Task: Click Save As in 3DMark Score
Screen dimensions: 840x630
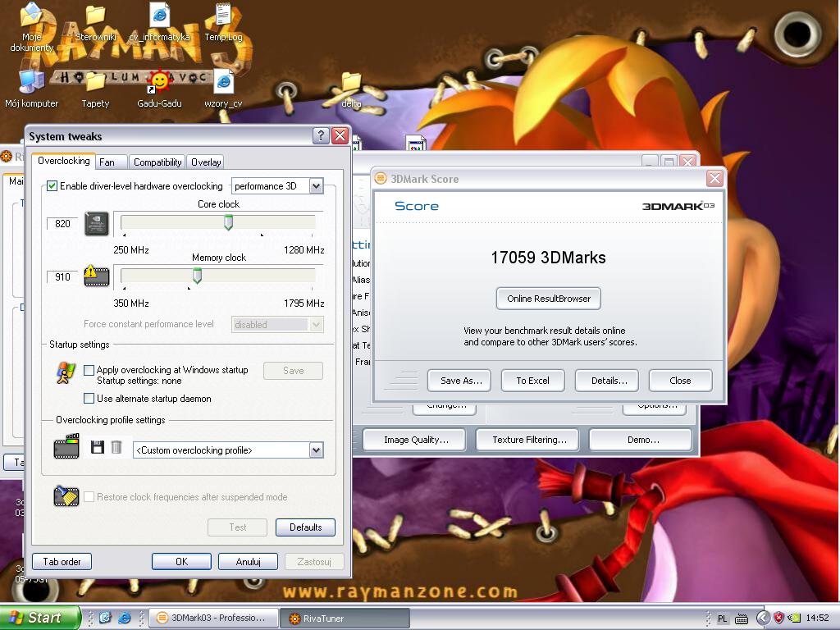Action: click(x=459, y=381)
